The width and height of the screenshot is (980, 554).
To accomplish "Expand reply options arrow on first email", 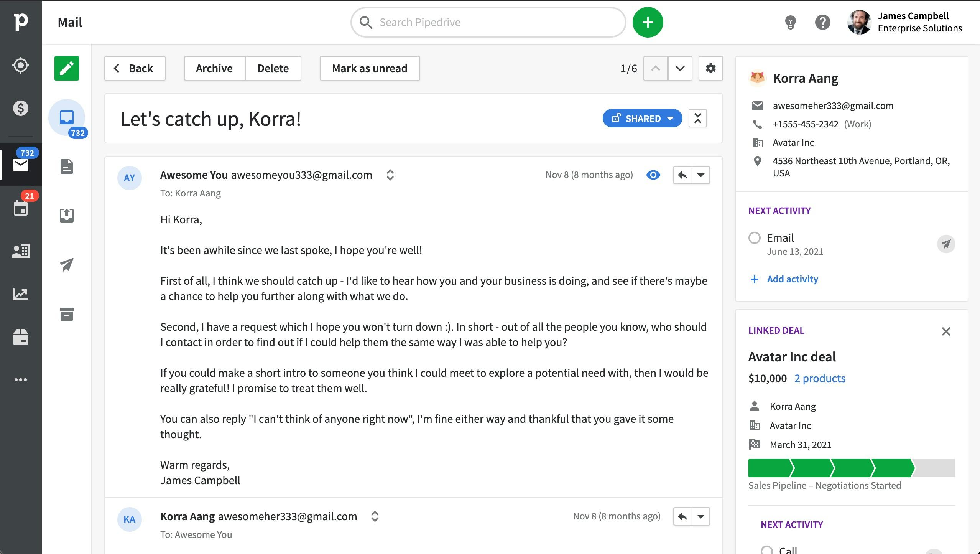I will tap(701, 175).
